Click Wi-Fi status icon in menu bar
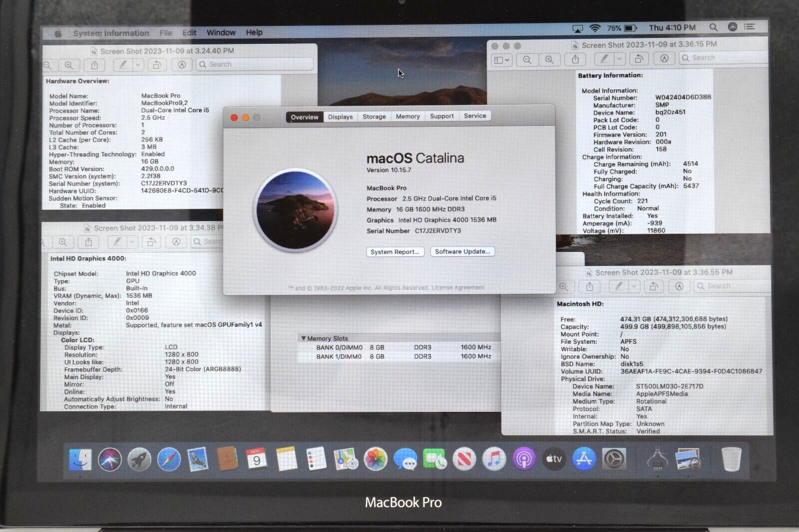The height and width of the screenshot is (532, 799). (x=594, y=28)
